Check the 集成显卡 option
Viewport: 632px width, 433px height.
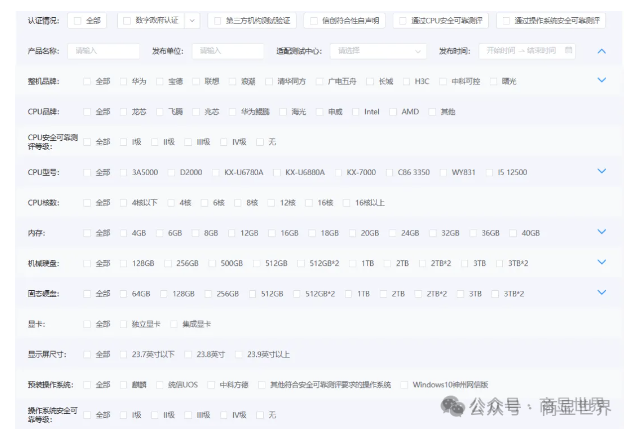[x=174, y=324]
